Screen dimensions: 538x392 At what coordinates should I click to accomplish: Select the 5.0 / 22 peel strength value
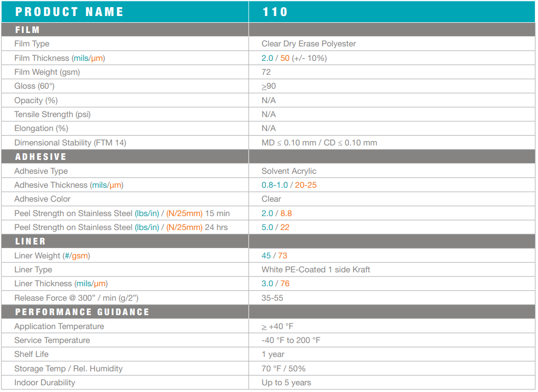pyautogui.click(x=276, y=227)
